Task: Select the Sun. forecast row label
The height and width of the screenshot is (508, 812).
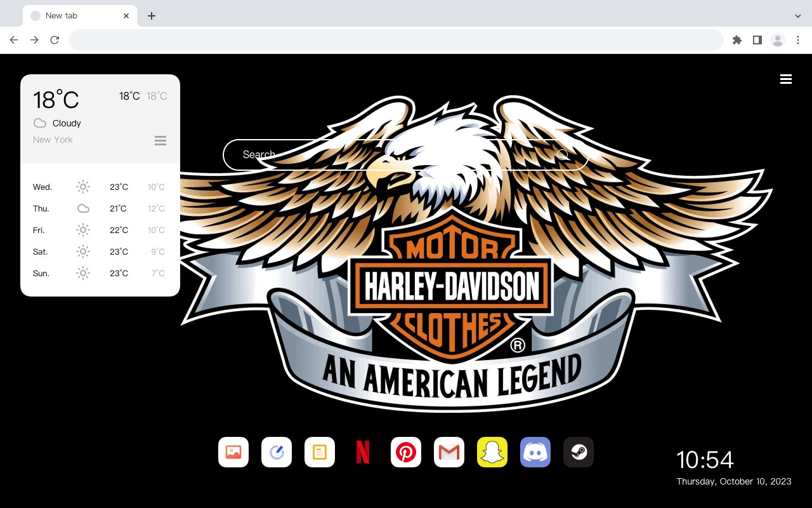Action: tap(41, 273)
